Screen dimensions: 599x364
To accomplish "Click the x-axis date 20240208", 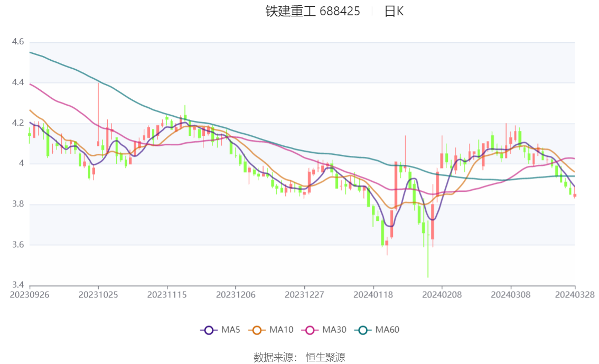I will (x=442, y=295).
